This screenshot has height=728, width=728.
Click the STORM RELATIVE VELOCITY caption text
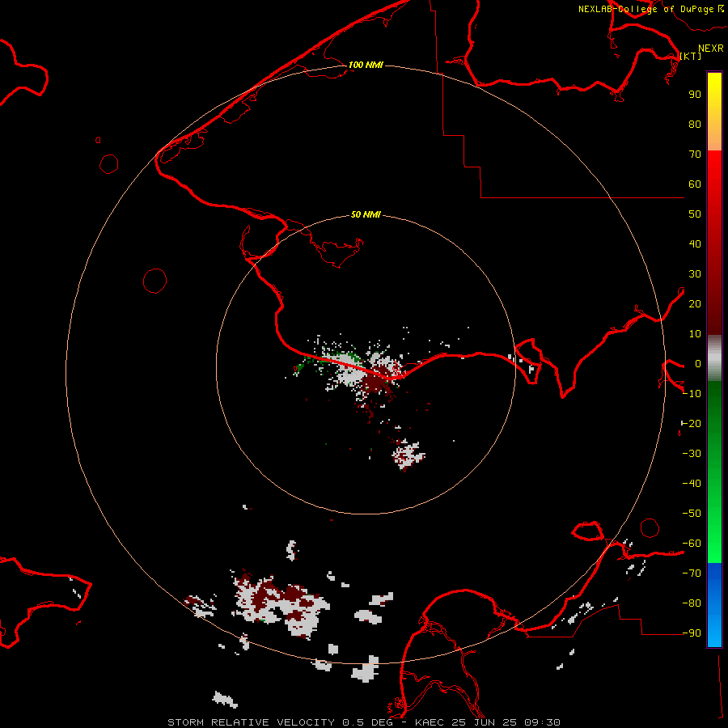[x=251, y=722]
